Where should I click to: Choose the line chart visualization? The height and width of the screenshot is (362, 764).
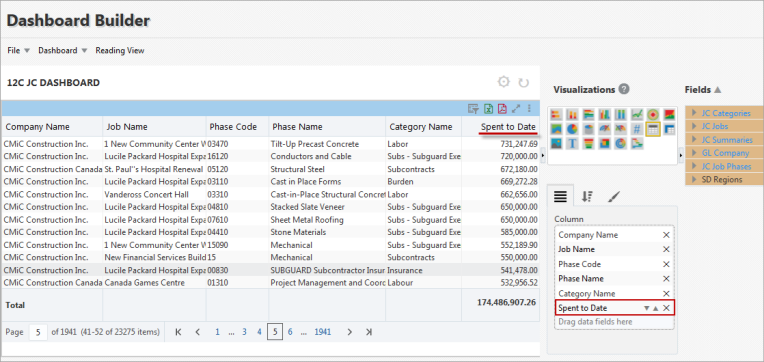637,114
